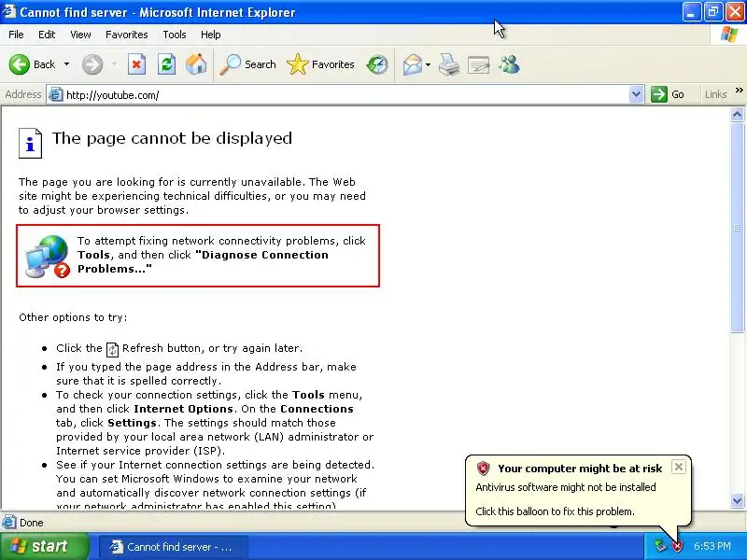Image resolution: width=747 pixels, height=560 pixels.
Task: Expand the Links toolbar chevron
Action: (739, 90)
